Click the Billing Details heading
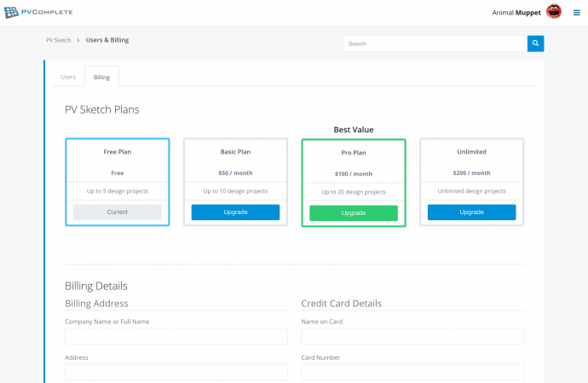Screen dimensions: 588x383 click(96, 286)
